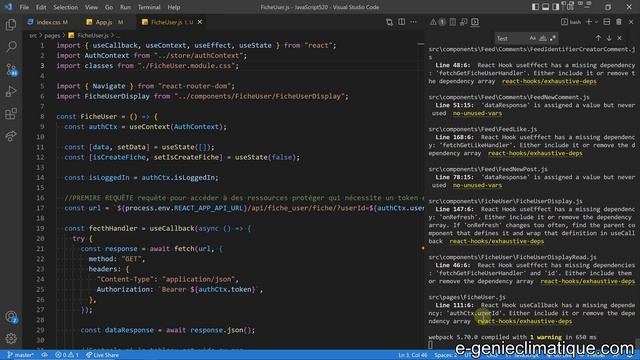Open editor More Actions ellipsis
Screen dimensions: 640x360
(413, 22)
